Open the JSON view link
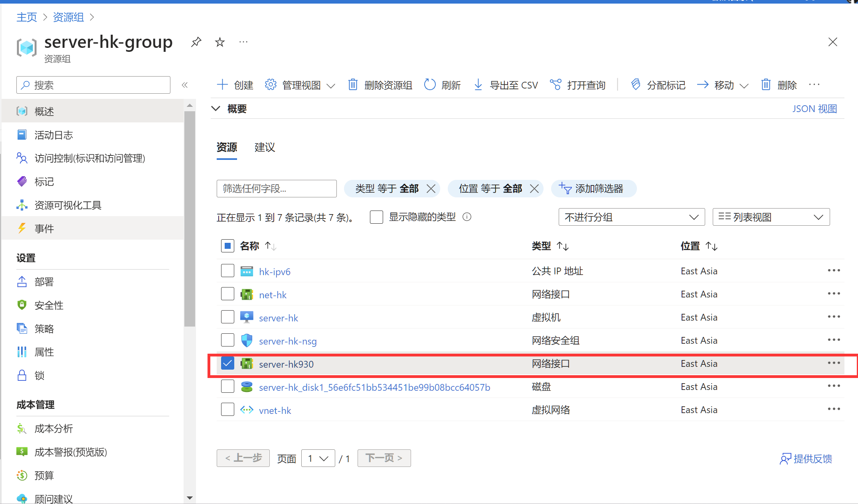 (814, 109)
